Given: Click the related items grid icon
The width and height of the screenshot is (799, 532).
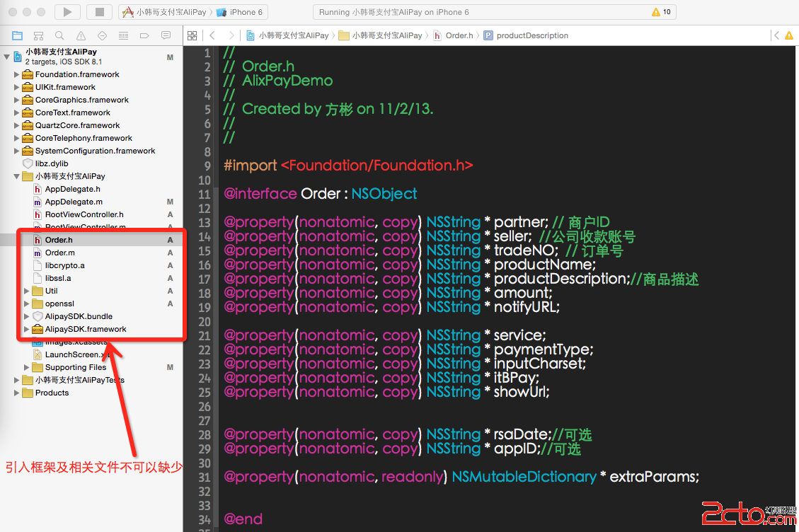Looking at the screenshot, I should pyautogui.click(x=192, y=35).
